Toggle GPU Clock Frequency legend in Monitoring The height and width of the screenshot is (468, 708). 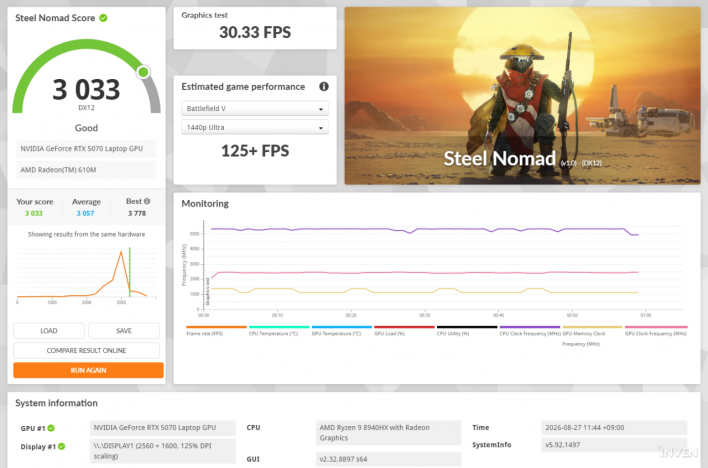pos(656,331)
